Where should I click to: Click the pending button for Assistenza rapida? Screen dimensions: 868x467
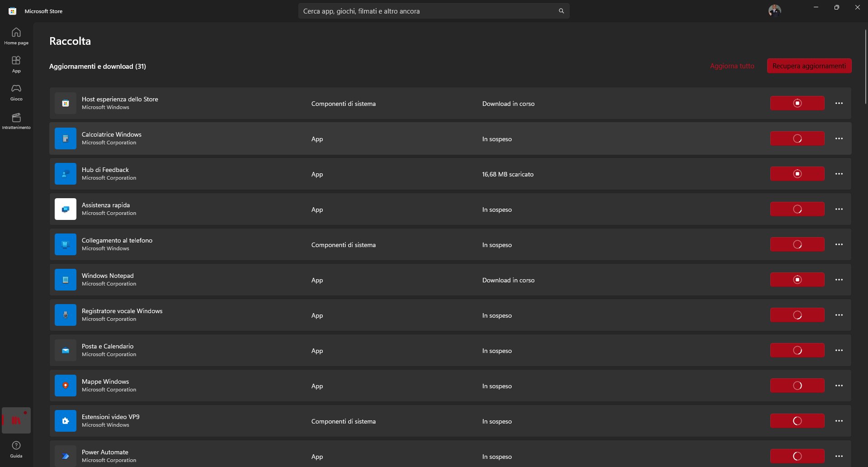pyautogui.click(x=797, y=209)
